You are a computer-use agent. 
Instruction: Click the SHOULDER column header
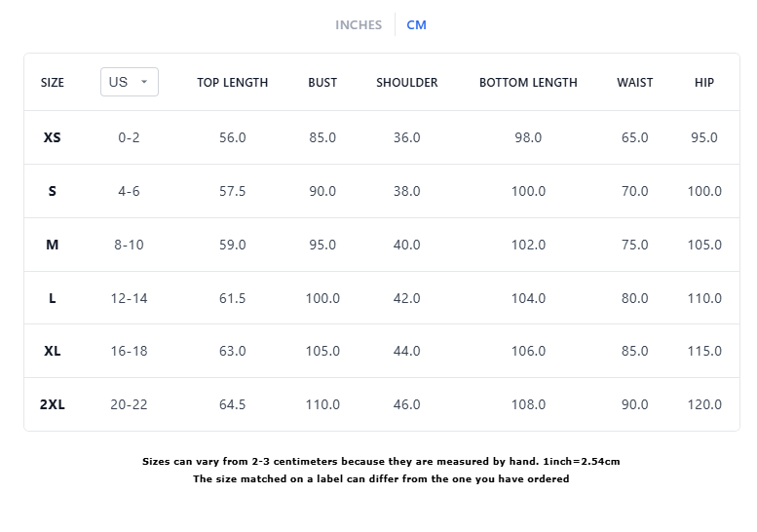407,83
